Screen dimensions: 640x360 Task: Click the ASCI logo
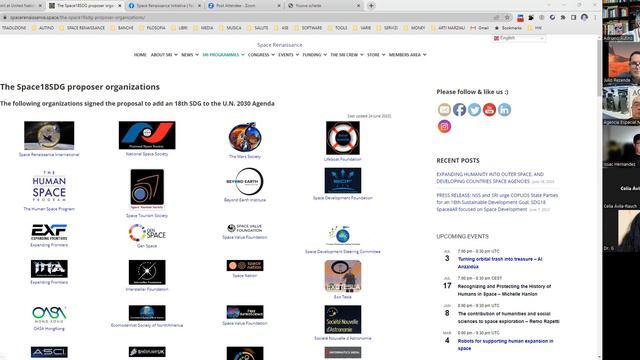pos(49,352)
